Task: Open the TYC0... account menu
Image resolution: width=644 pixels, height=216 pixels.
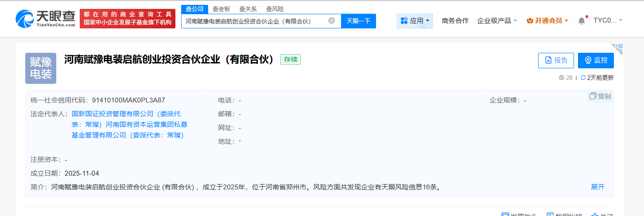Action: pos(608,20)
